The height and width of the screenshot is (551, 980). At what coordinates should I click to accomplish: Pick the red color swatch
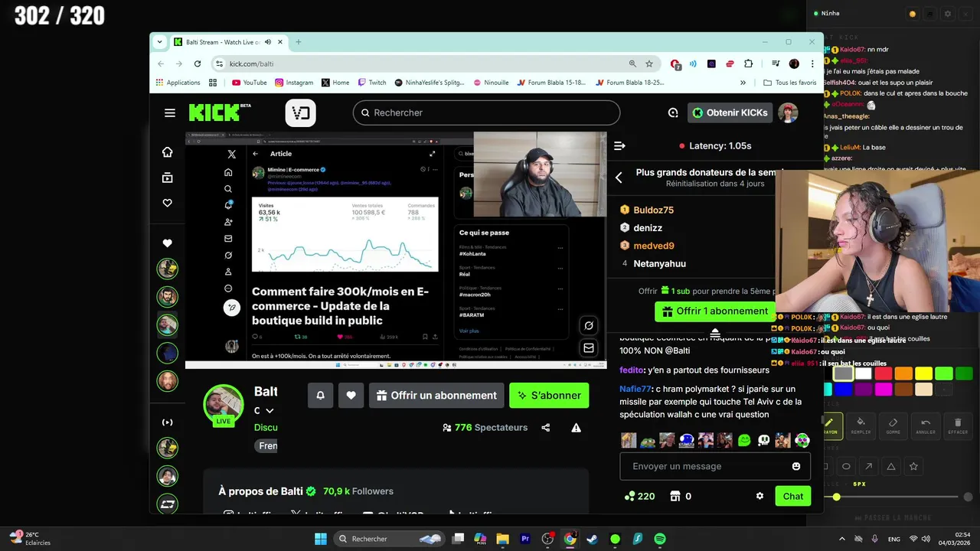coord(884,373)
